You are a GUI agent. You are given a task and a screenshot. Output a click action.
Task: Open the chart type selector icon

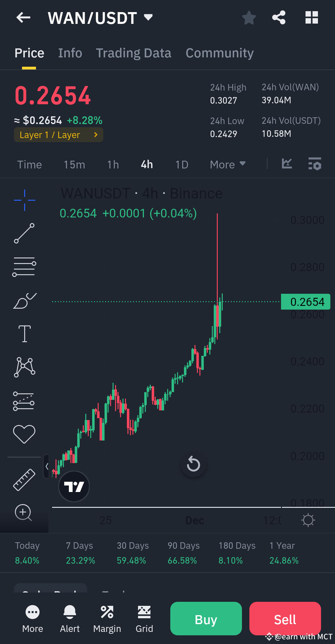287,164
